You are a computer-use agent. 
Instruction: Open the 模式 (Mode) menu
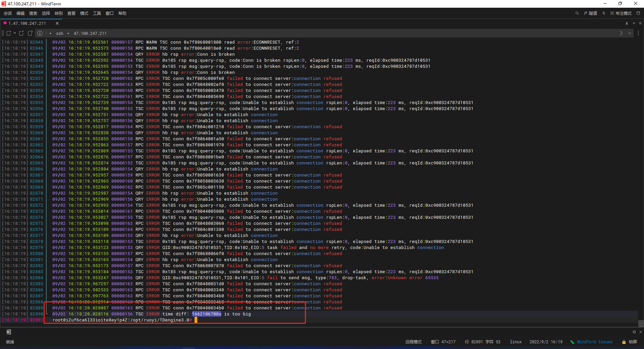(84, 13)
